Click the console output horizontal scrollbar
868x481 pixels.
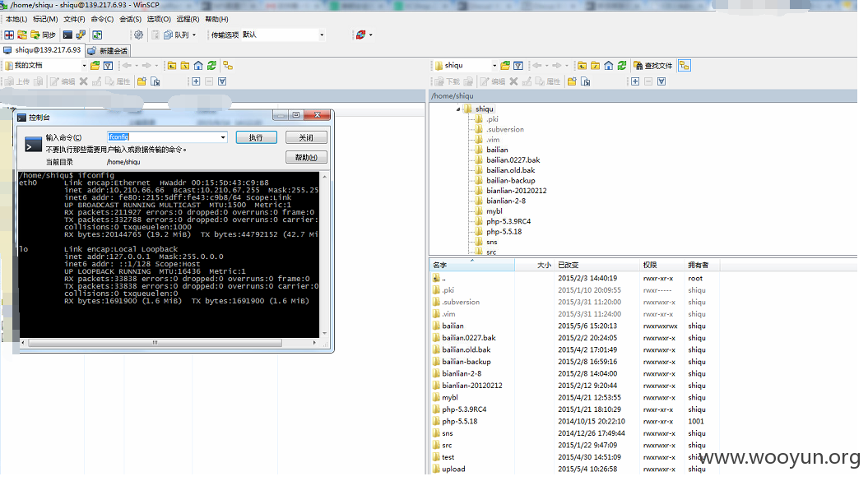coord(155,343)
